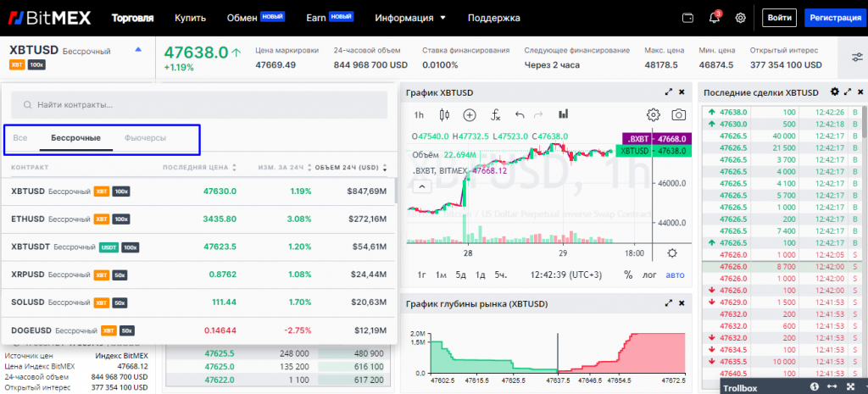Select the Все contracts tab

pos(20,137)
